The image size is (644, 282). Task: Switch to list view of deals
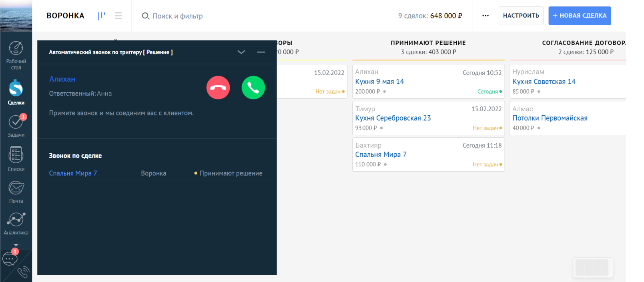click(118, 16)
